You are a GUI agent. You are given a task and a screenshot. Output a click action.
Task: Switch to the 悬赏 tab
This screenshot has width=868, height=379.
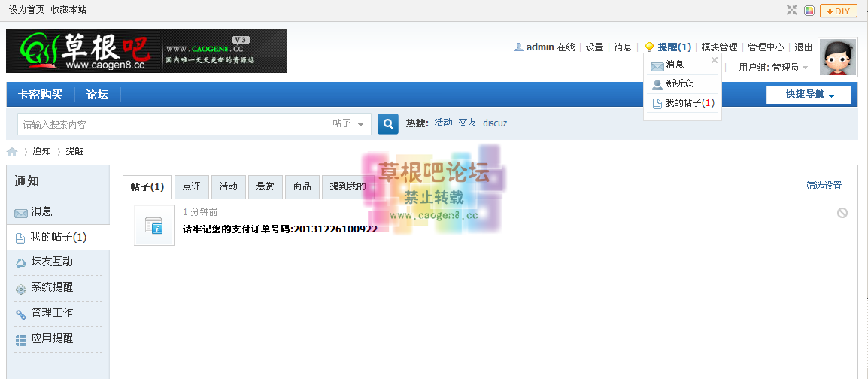266,187
